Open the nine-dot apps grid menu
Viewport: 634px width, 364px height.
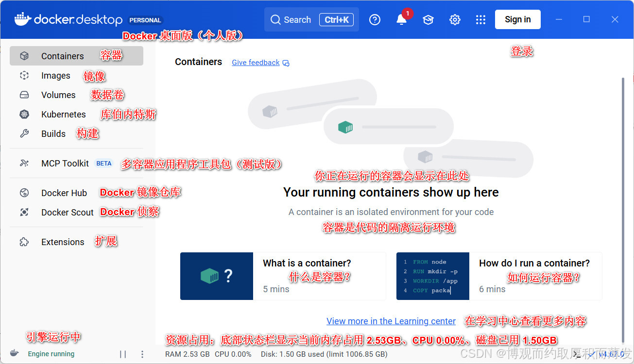[480, 19]
